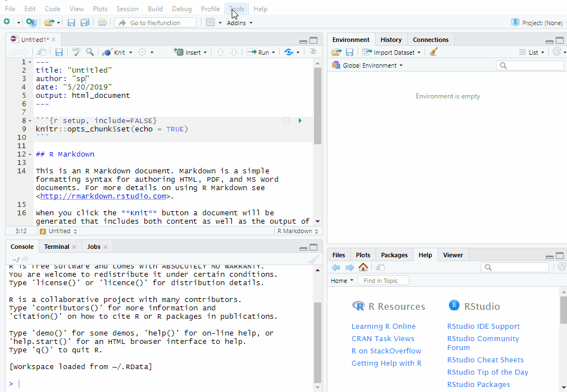Viewport: 567px width, 392px height.
Task: Go to Help home using the house icon
Action: click(x=363, y=267)
